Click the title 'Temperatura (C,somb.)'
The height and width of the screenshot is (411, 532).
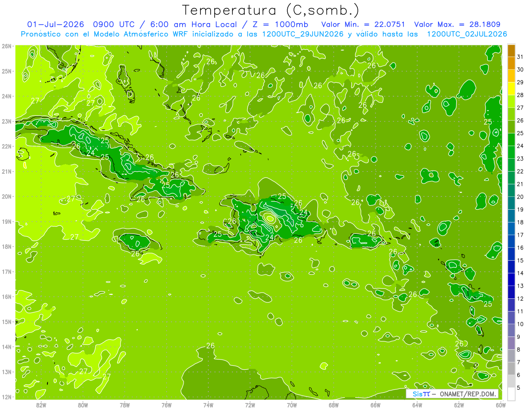(271, 10)
